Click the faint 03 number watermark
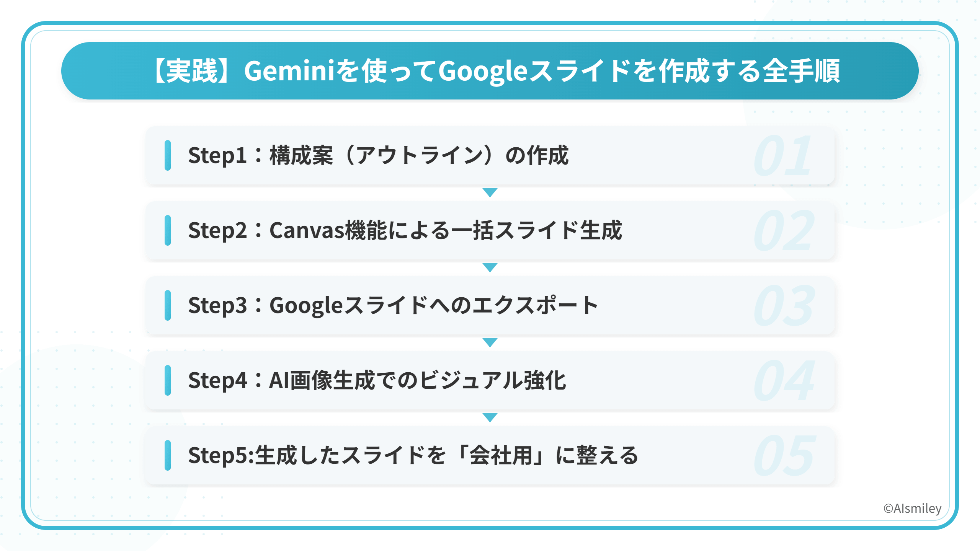 [784, 305]
